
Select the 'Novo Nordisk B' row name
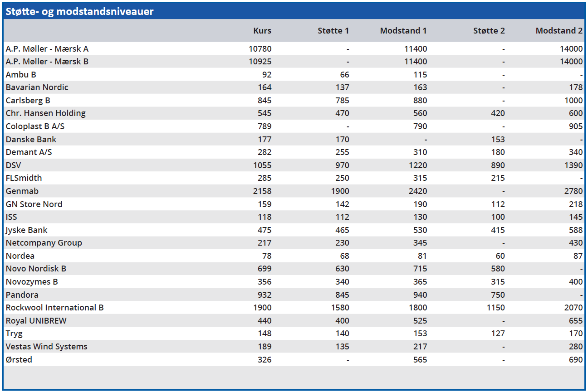(x=36, y=269)
